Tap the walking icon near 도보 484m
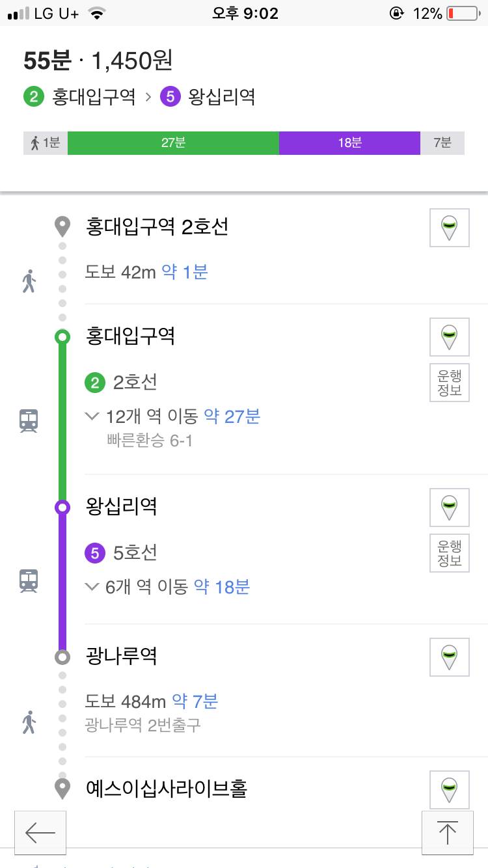Image resolution: width=488 pixels, height=868 pixels. [x=27, y=722]
